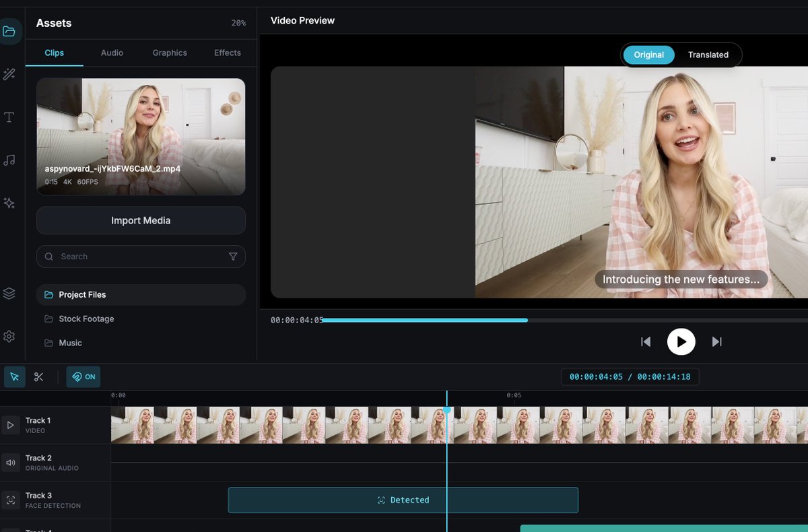
Task: Switch to the Graphics tab
Action: (x=170, y=53)
